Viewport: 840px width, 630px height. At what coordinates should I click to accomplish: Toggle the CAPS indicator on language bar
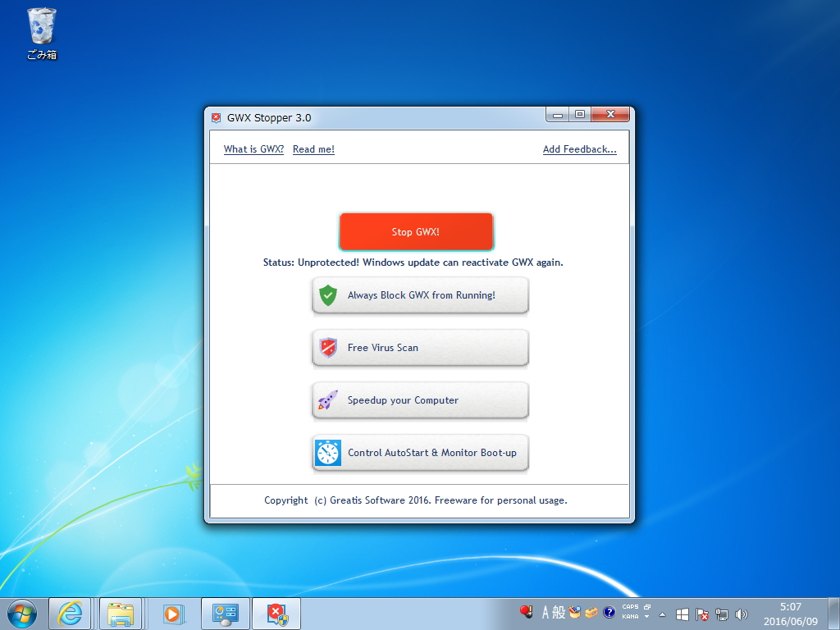pos(630,607)
